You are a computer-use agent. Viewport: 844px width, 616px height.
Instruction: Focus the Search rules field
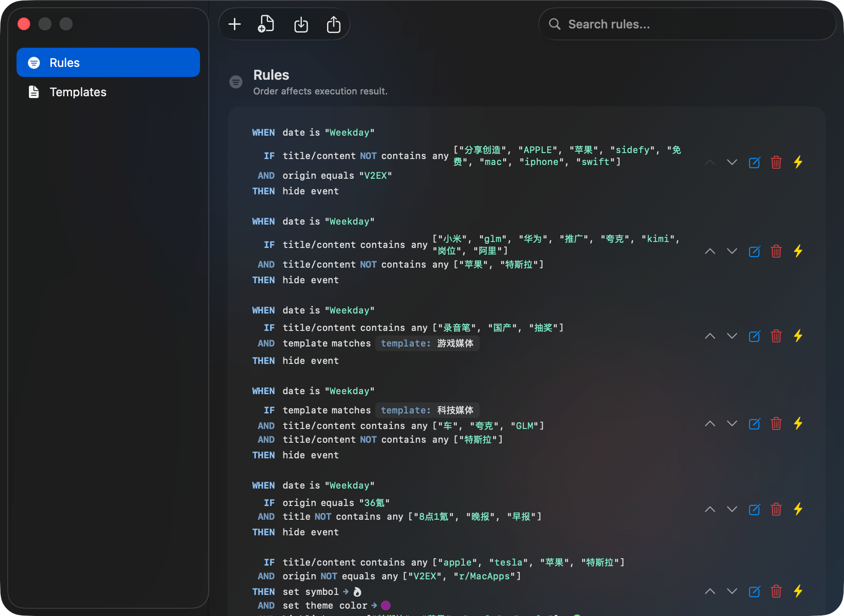[x=687, y=24]
